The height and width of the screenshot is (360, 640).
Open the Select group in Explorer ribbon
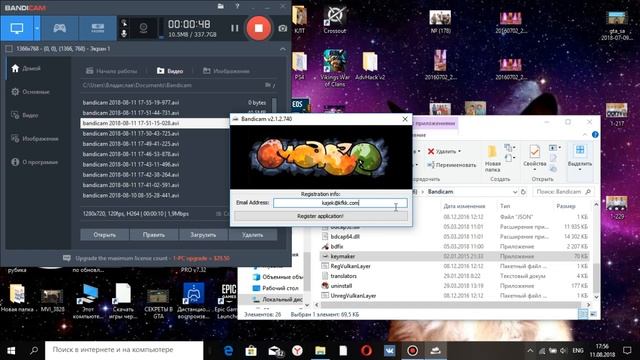tap(580, 157)
